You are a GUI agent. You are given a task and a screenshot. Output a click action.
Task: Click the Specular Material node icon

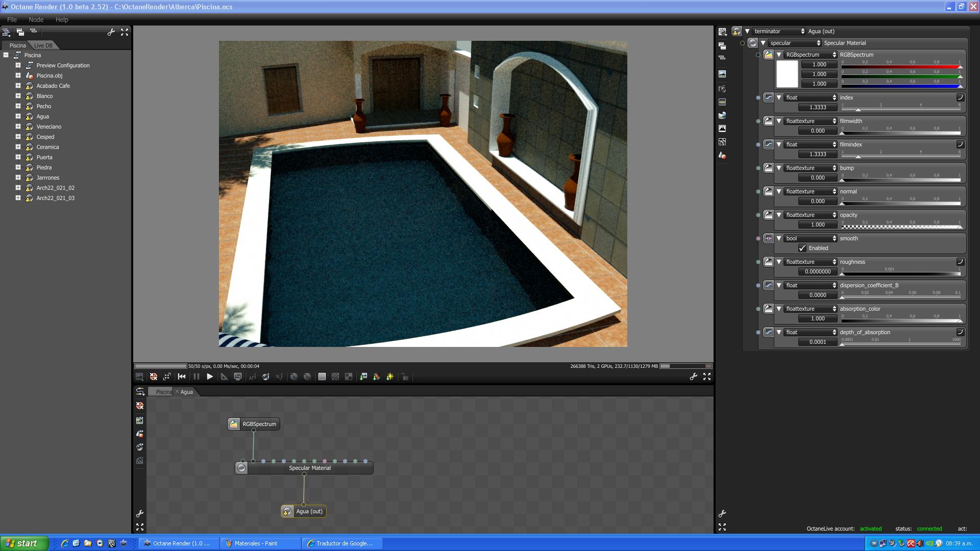(242, 468)
